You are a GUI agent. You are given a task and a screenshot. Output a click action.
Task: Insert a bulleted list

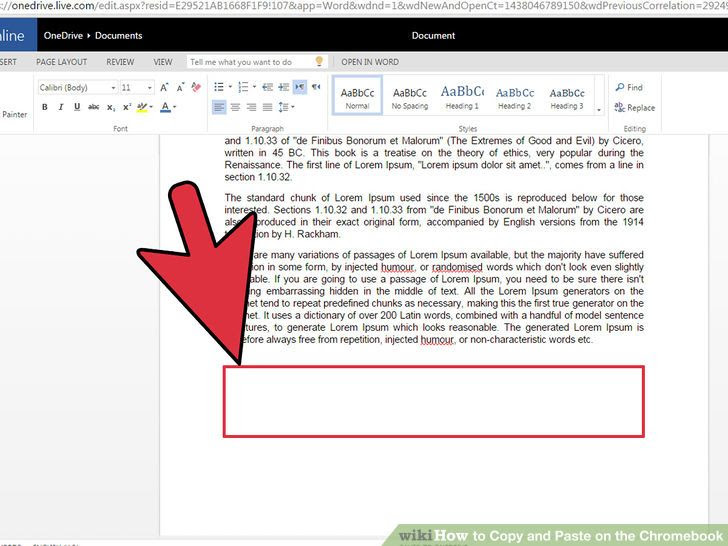tap(219, 87)
